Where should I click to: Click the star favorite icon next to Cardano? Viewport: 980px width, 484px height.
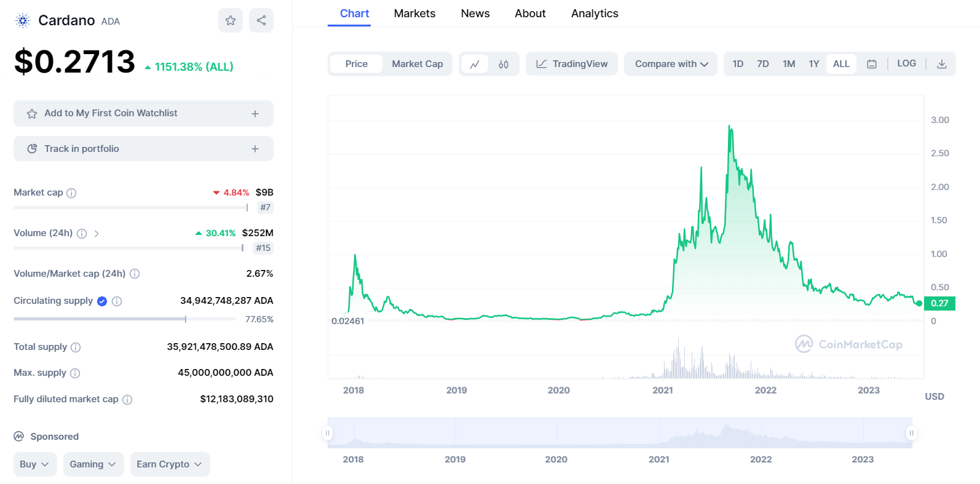pos(231,20)
